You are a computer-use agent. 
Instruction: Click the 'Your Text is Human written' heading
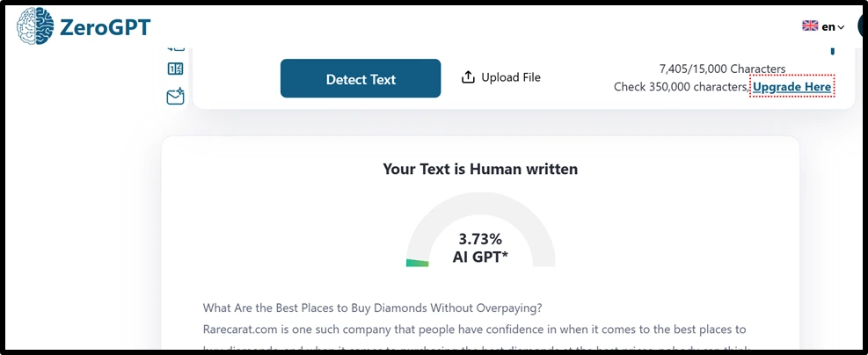[x=480, y=169]
